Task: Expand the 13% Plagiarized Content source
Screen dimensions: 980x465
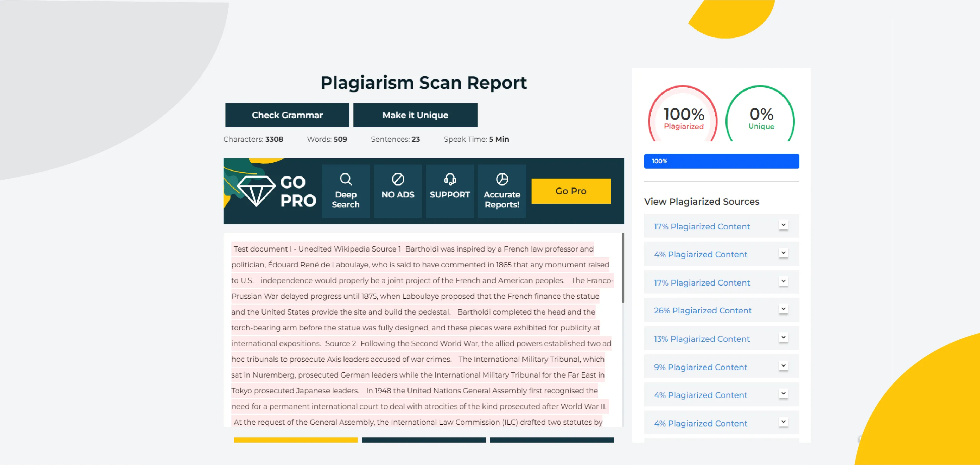Action: tap(783, 338)
